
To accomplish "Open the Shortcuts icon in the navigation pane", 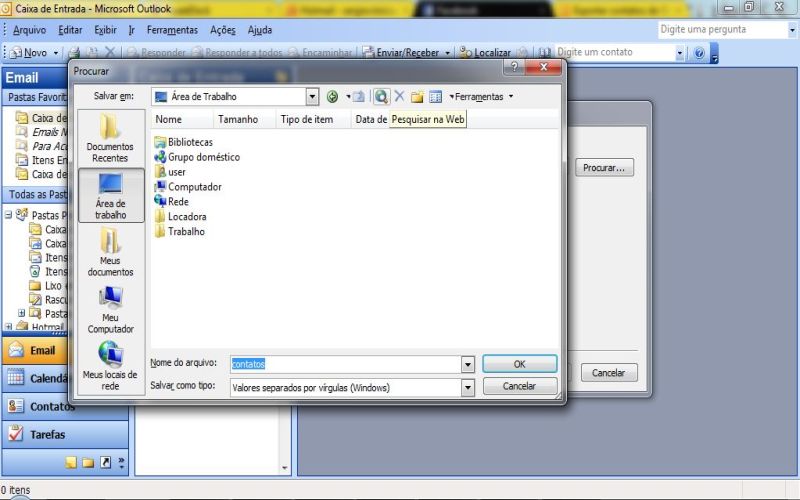I will (106, 462).
